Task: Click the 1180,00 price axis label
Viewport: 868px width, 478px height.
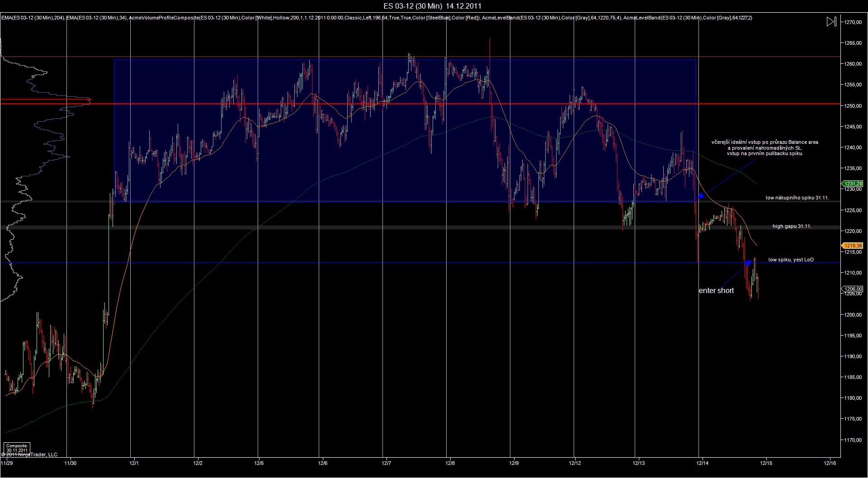Action: coord(853,398)
